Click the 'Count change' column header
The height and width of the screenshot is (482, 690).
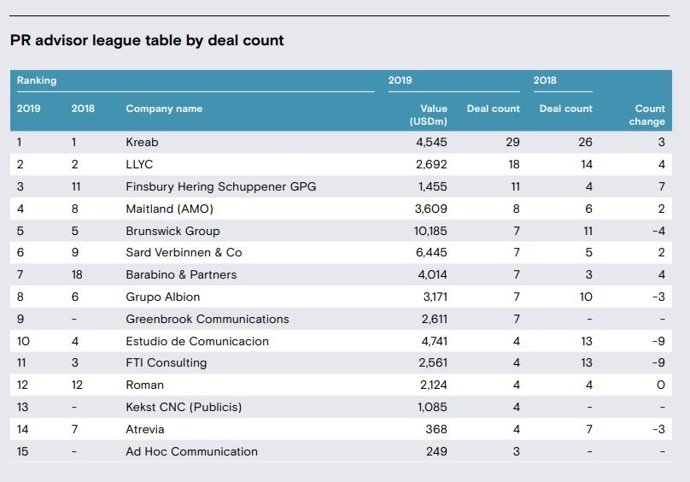point(647,115)
